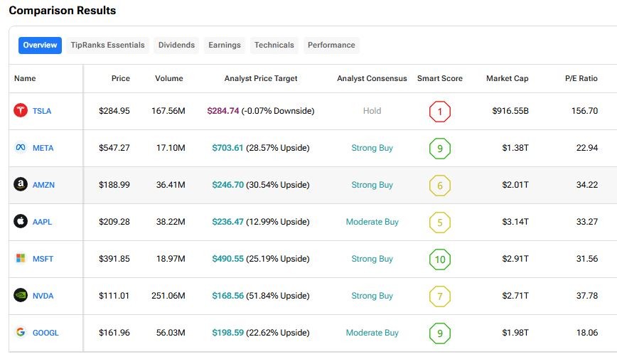Click the Microsoft logo icon

click(21, 259)
